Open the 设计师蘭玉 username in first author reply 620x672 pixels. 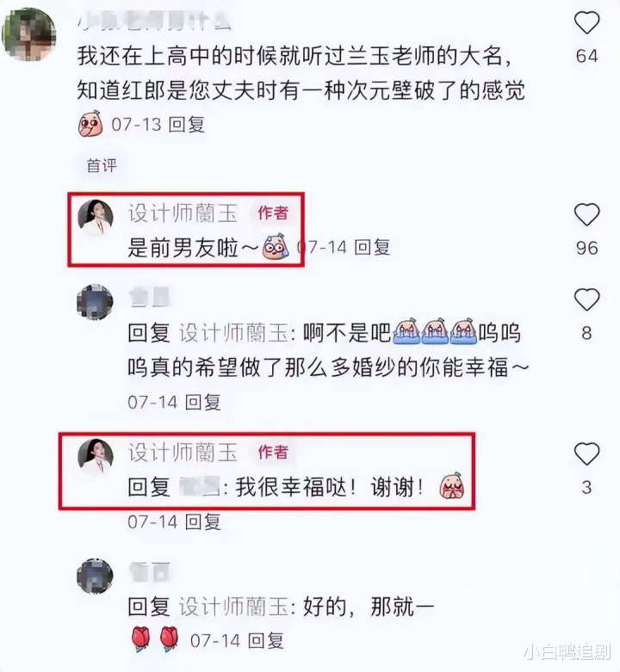(183, 213)
